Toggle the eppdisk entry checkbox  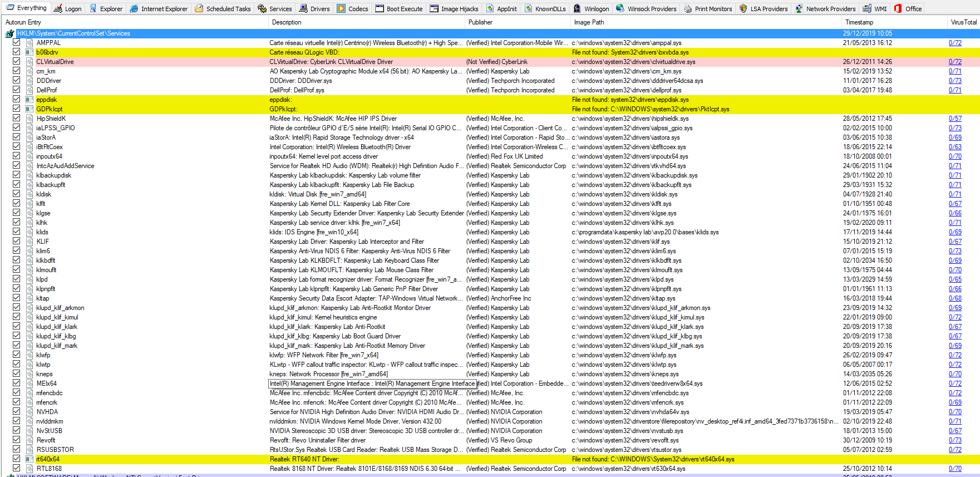(x=16, y=99)
